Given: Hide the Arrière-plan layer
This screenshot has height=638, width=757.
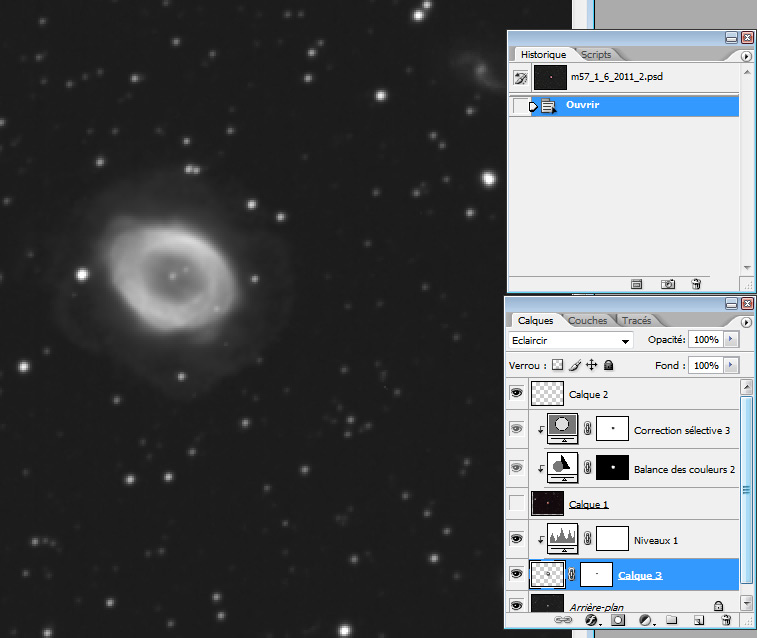Looking at the screenshot, I should click(516, 605).
